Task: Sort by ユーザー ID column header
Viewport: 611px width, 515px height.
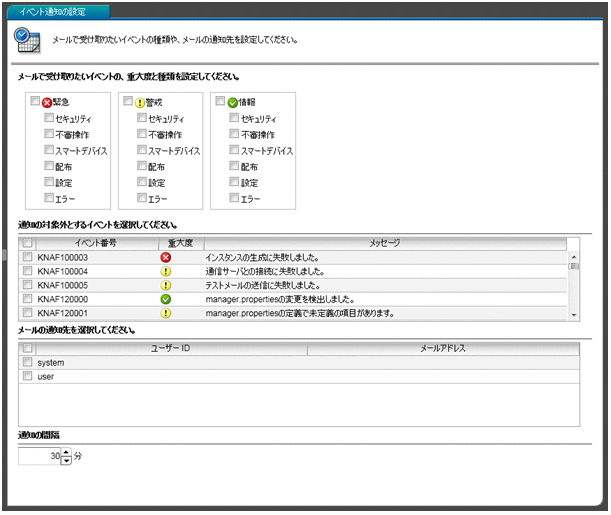Action: click(171, 348)
